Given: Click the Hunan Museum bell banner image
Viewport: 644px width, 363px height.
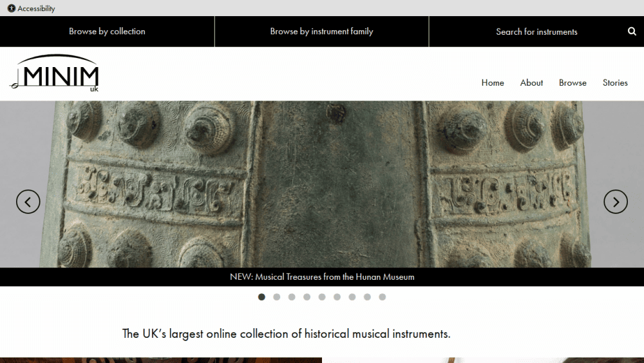Looking at the screenshot, I should point(322,184).
